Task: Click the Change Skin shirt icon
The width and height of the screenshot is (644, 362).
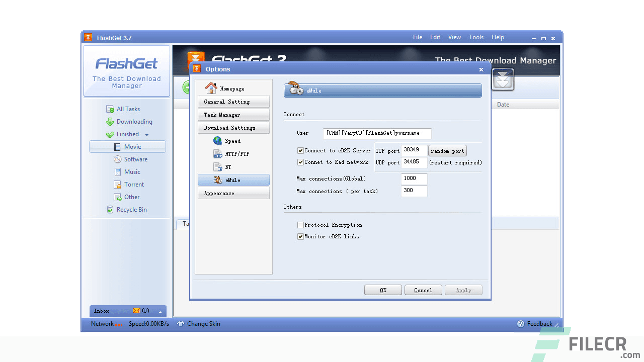Action: [181, 324]
